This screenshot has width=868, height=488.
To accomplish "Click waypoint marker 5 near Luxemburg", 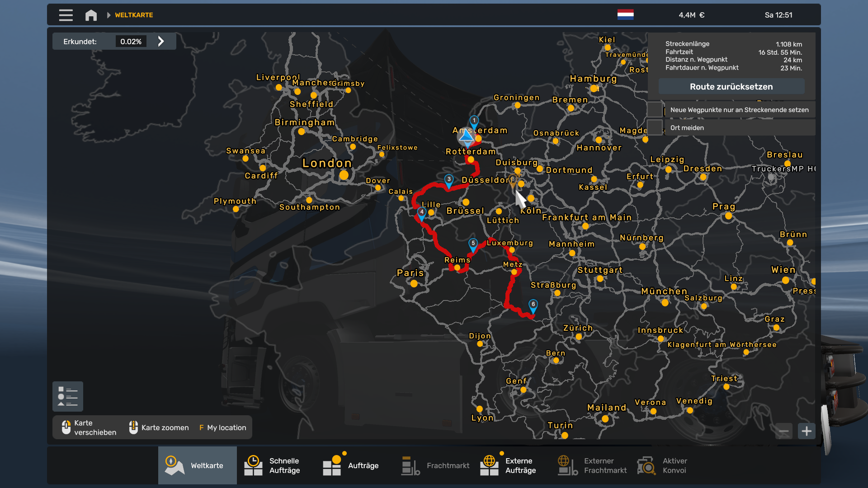I will coord(473,244).
